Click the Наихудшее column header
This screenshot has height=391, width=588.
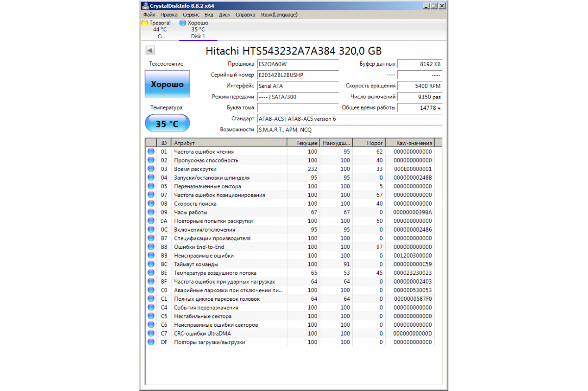tap(336, 143)
